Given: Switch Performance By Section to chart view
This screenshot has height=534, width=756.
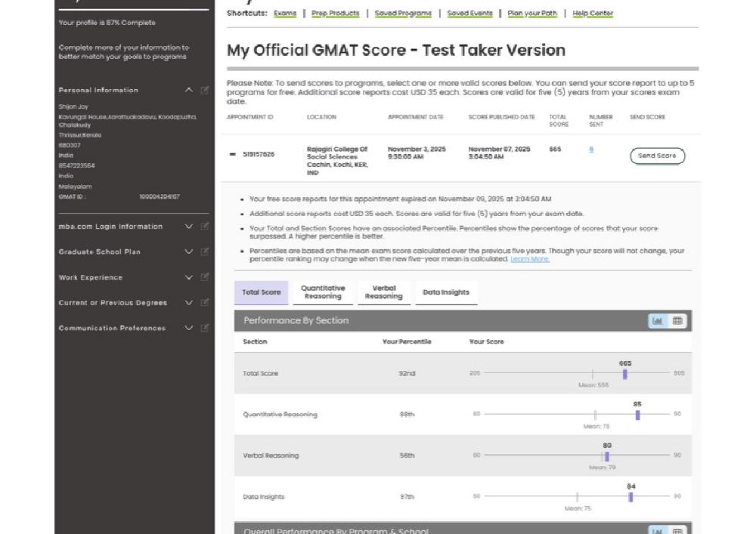Looking at the screenshot, I should 658,321.
